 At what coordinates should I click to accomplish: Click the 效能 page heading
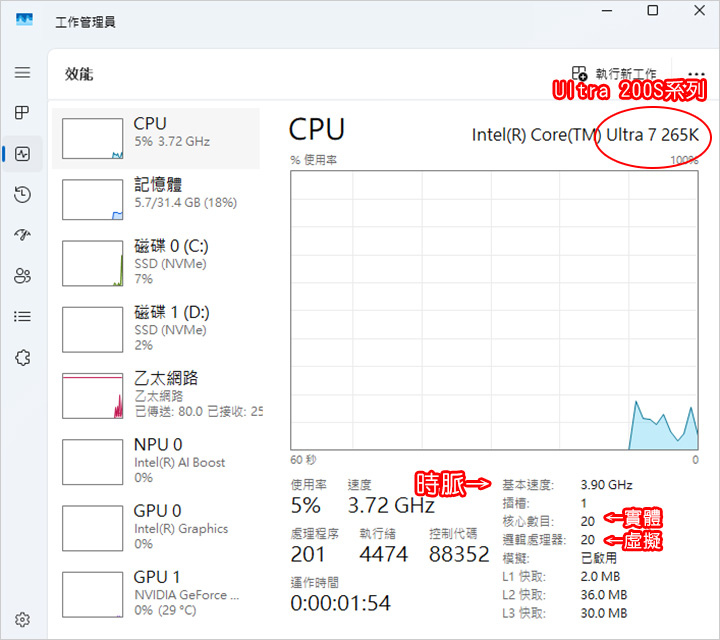(79, 74)
